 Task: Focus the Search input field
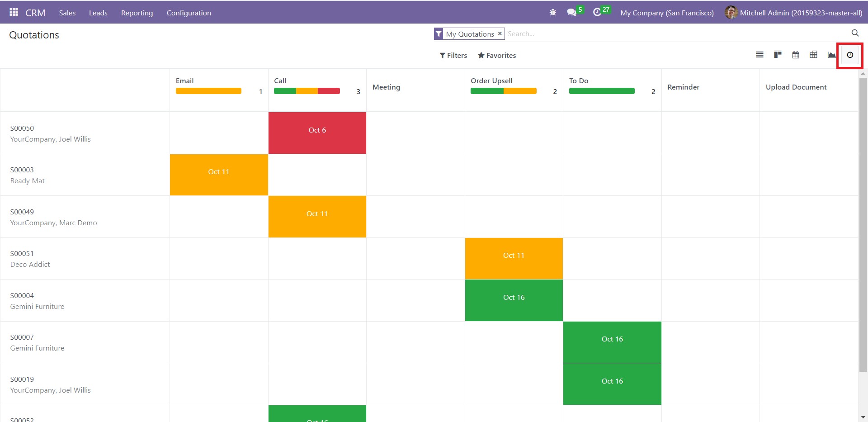tap(676, 33)
